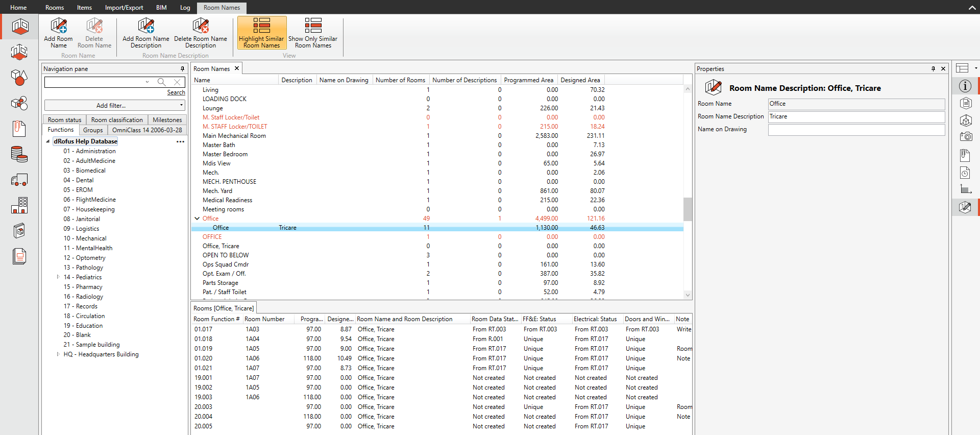Pin the Navigation pane
This screenshot has width=980, height=435.
coord(182,69)
